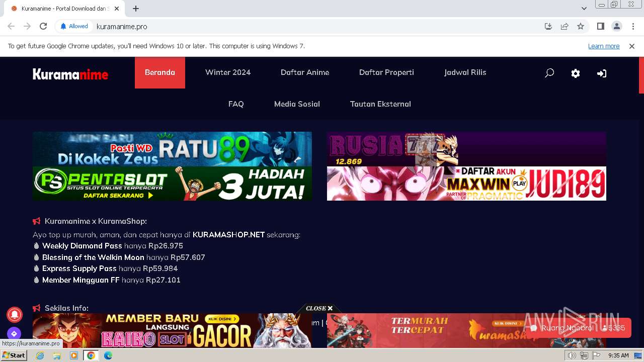The image size is (644, 362).
Task: Toggle the browser side panel icon
Action: tap(600, 26)
